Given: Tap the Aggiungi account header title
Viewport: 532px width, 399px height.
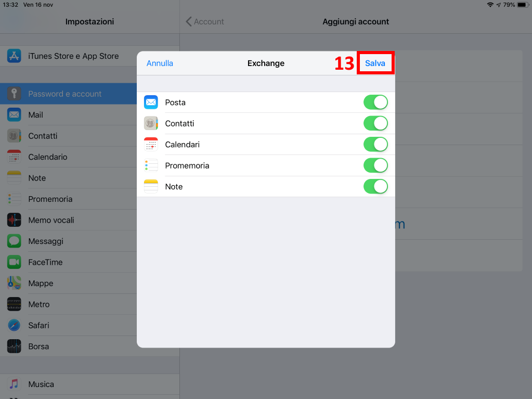Looking at the screenshot, I should coord(356,22).
